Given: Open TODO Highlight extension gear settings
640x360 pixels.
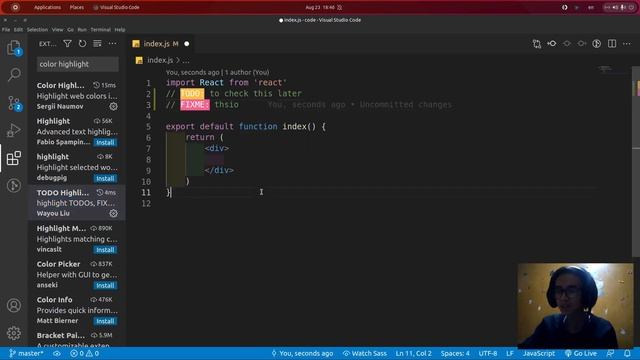Looking at the screenshot, I should tap(113, 213).
